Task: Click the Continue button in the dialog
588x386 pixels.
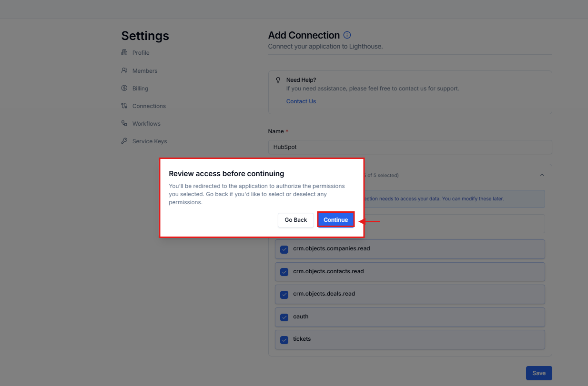Action: coord(336,220)
